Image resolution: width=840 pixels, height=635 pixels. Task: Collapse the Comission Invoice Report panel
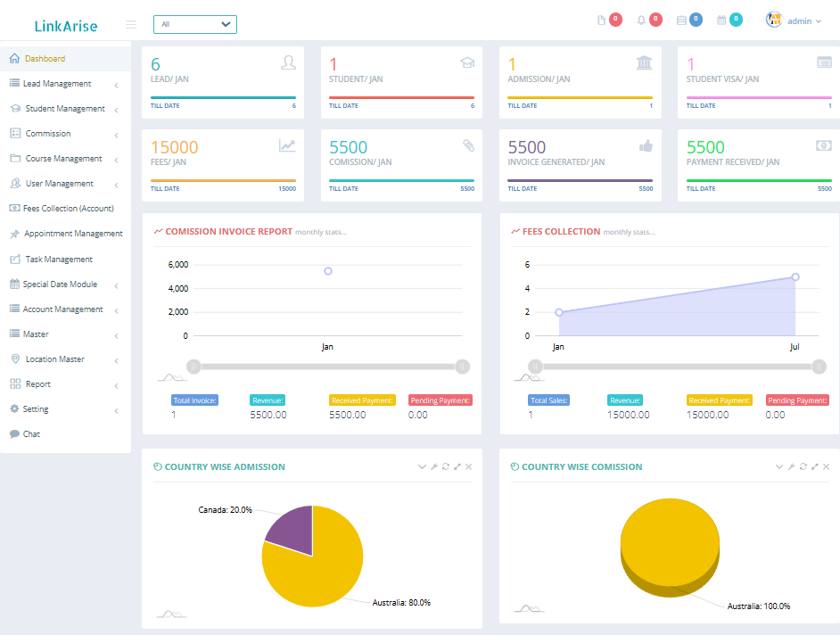tap(422, 231)
